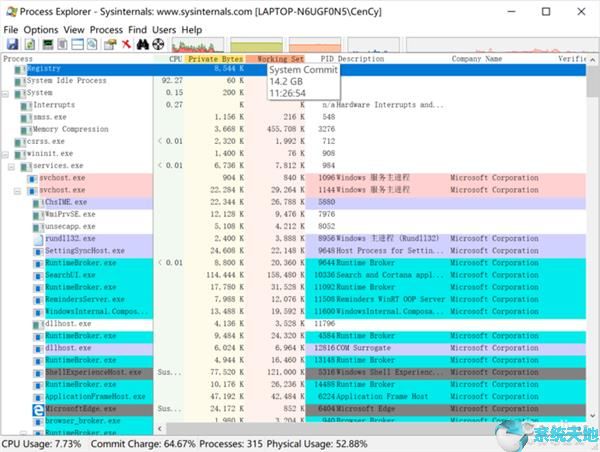Open System Information from the toolbar icon
Image resolution: width=600 pixels, height=452 pixels.
pyautogui.click(x=48, y=44)
